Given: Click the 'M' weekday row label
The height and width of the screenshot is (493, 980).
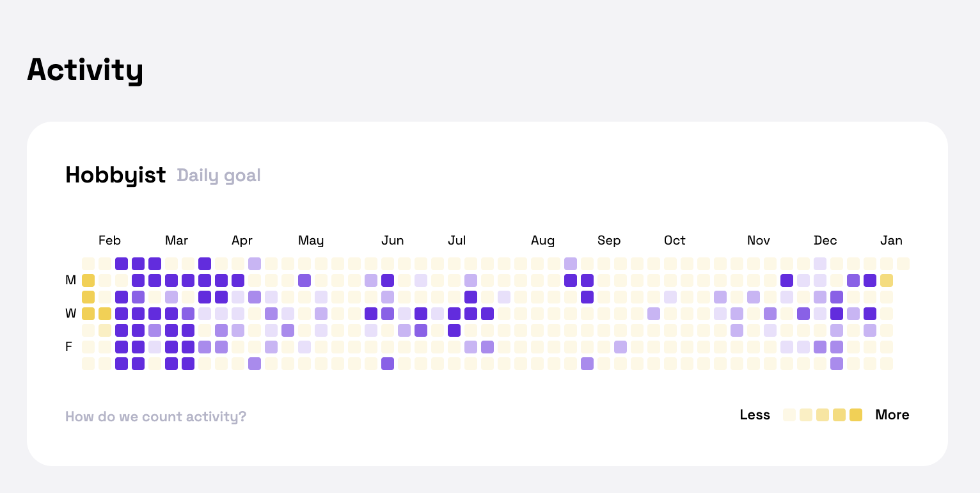Looking at the screenshot, I should tap(70, 280).
